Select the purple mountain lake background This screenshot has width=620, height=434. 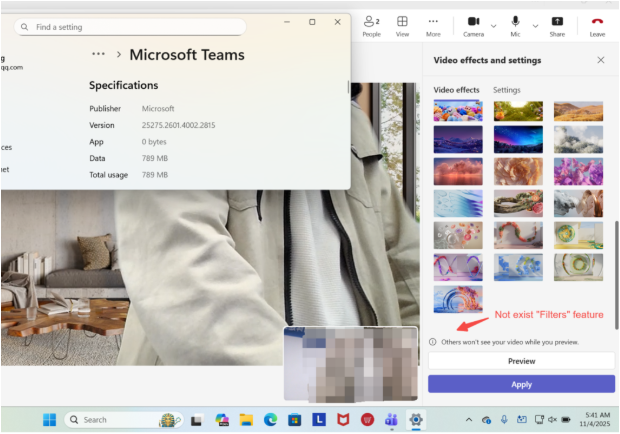coord(458,139)
